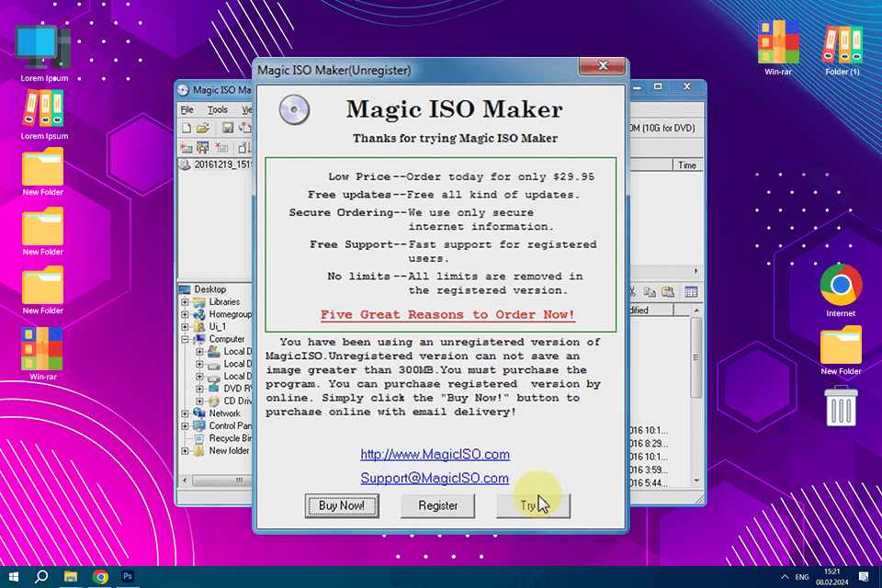Maximize the background Magic ISO Maker window

(x=658, y=86)
